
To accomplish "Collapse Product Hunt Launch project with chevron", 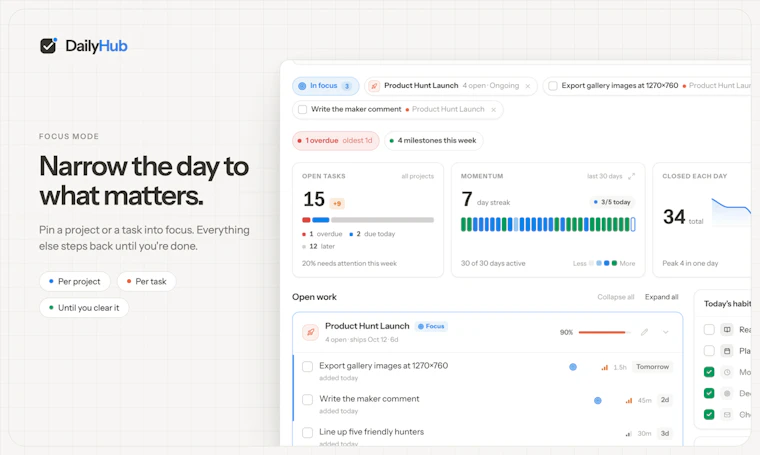I will [666, 332].
